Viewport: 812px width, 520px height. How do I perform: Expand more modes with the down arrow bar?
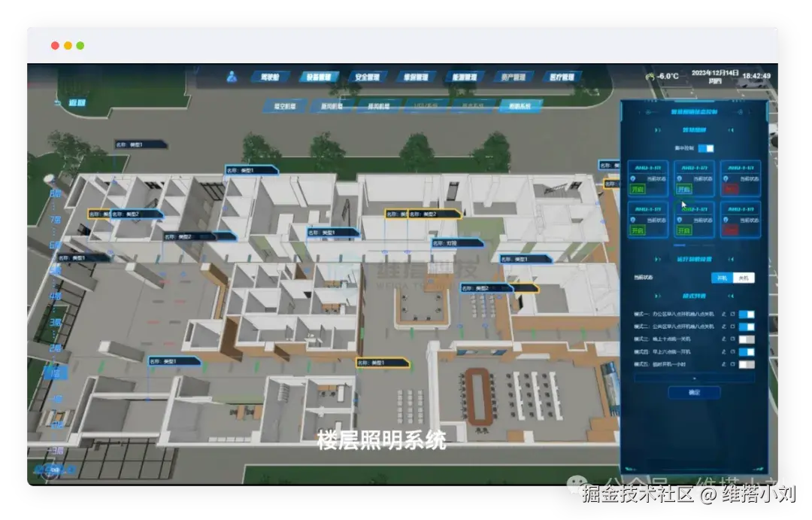(694, 379)
